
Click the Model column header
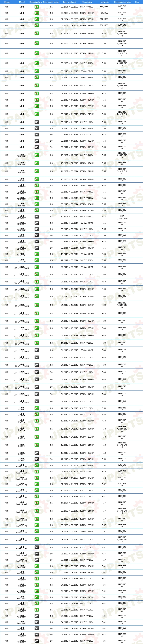pos(22,2)
